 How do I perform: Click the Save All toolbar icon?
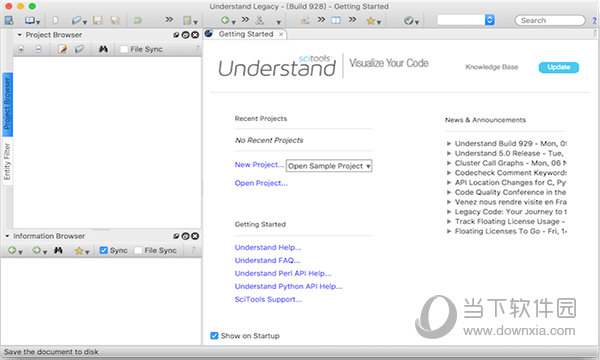(115, 20)
